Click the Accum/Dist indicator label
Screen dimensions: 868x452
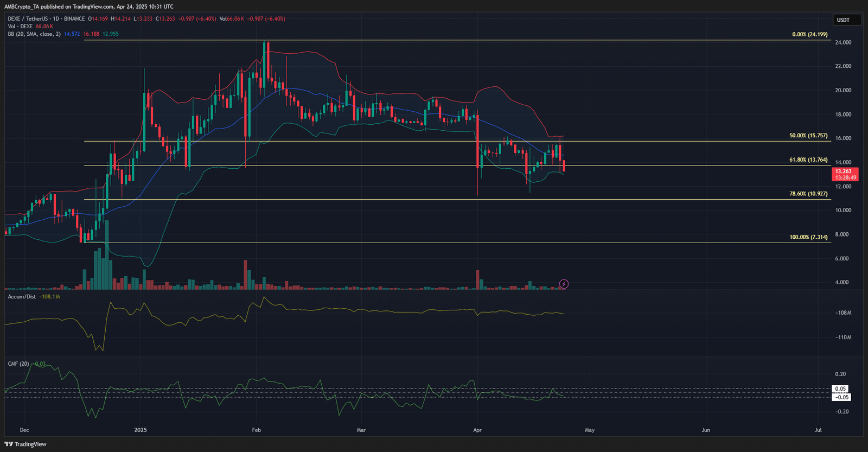[x=22, y=297]
